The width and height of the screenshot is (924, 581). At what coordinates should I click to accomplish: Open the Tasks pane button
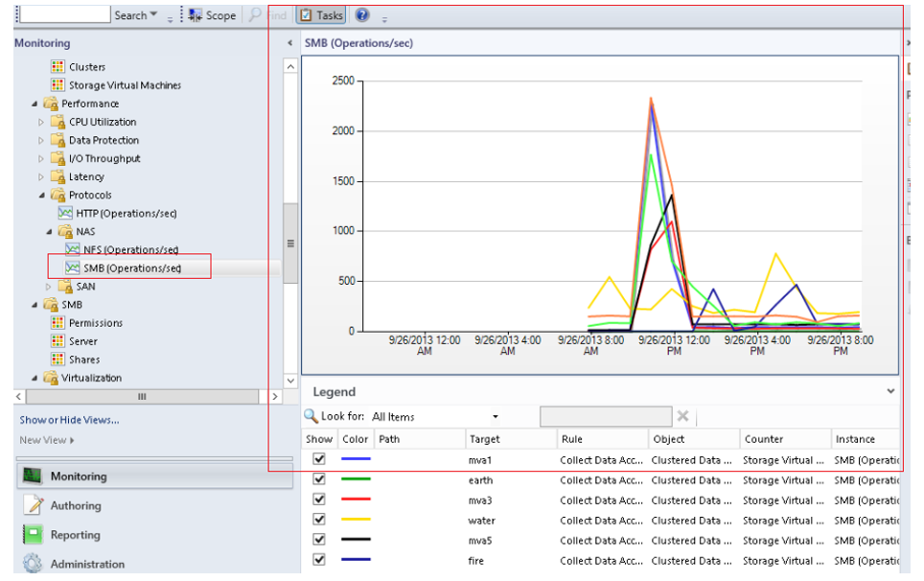(321, 15)
